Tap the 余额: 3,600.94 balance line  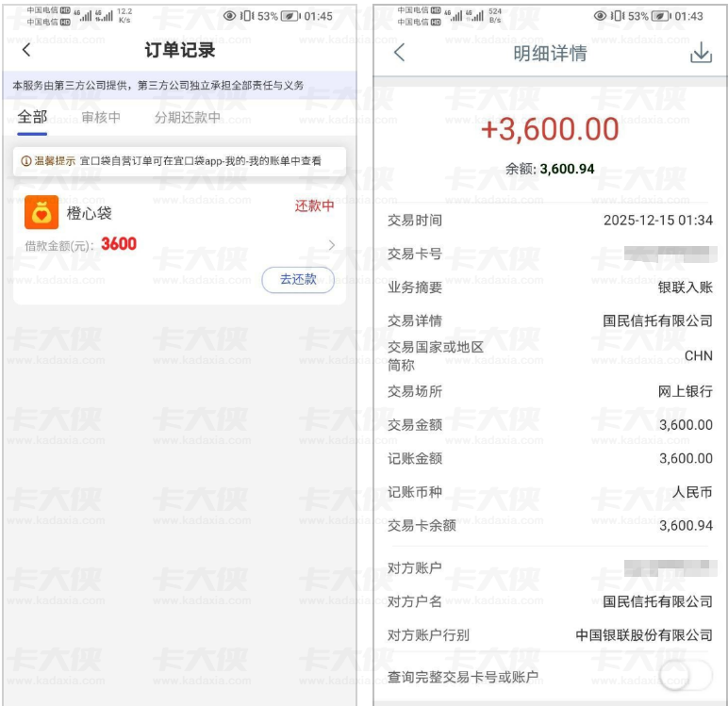point(550,169)
